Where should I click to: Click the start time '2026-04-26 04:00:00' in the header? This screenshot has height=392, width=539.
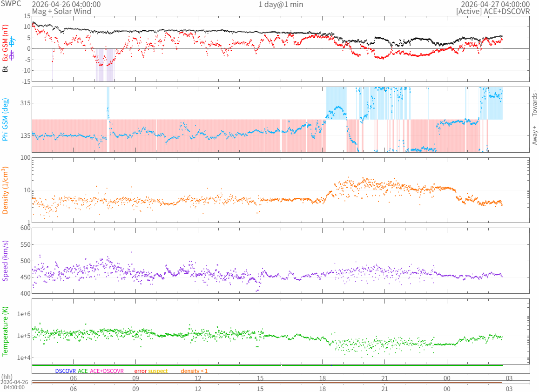click(x=67, y=5)
